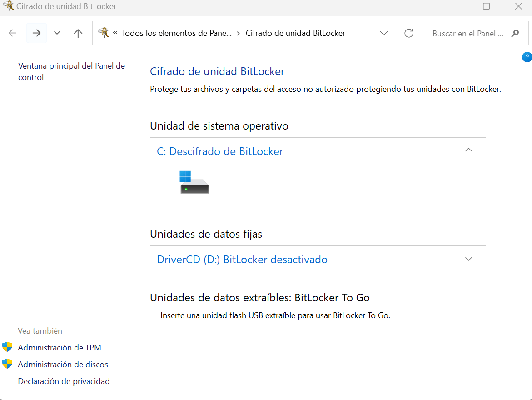Go up one folder level
Viewport: 532px width, 400px height.
click(x=78, y=33)
